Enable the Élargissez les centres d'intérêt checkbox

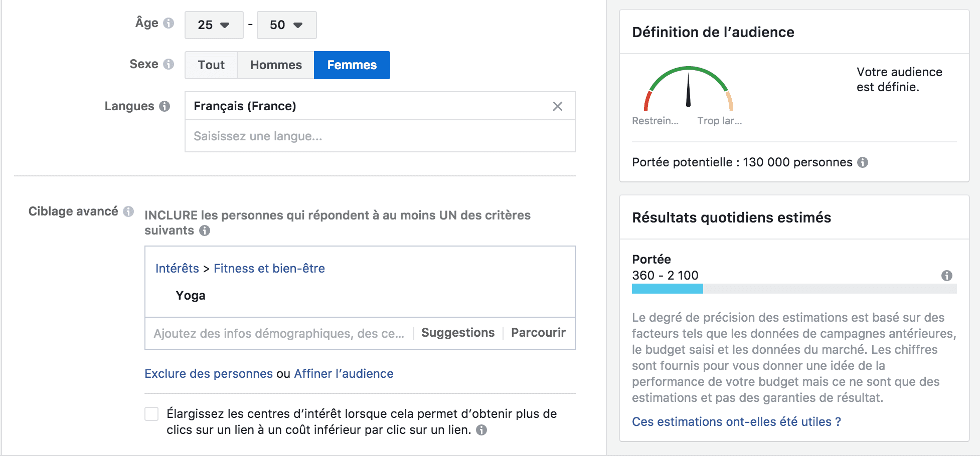pos(151,414)
